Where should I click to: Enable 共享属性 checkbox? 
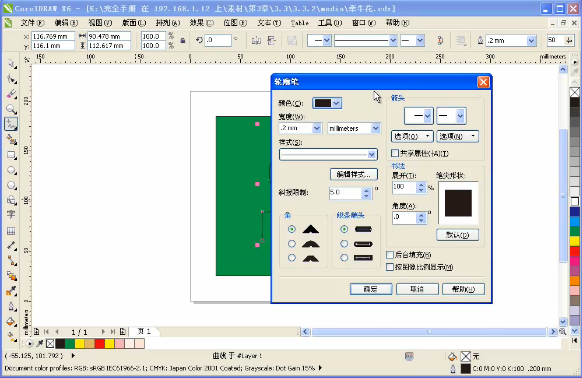(395, 153)
